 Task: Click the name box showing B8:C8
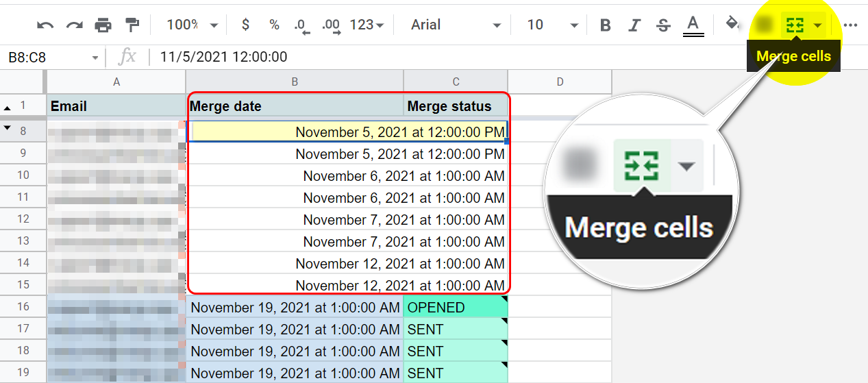click(x=45, y=58)
